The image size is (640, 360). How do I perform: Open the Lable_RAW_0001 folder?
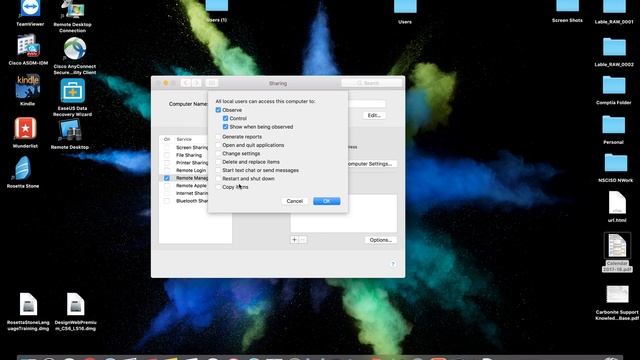(614, 7)
